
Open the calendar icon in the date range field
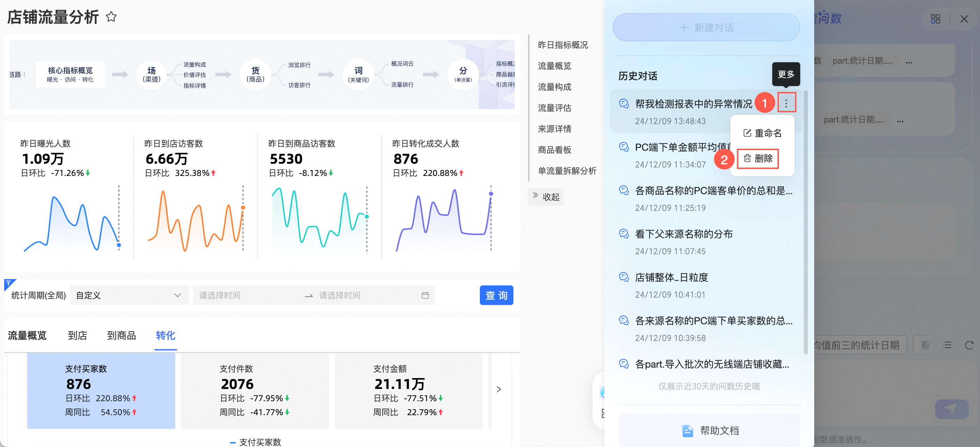coord(425,295)
